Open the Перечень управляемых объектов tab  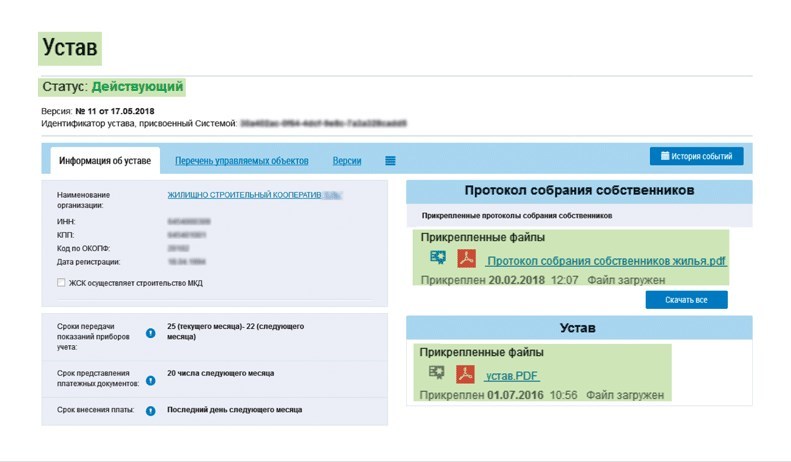(241, 161)
